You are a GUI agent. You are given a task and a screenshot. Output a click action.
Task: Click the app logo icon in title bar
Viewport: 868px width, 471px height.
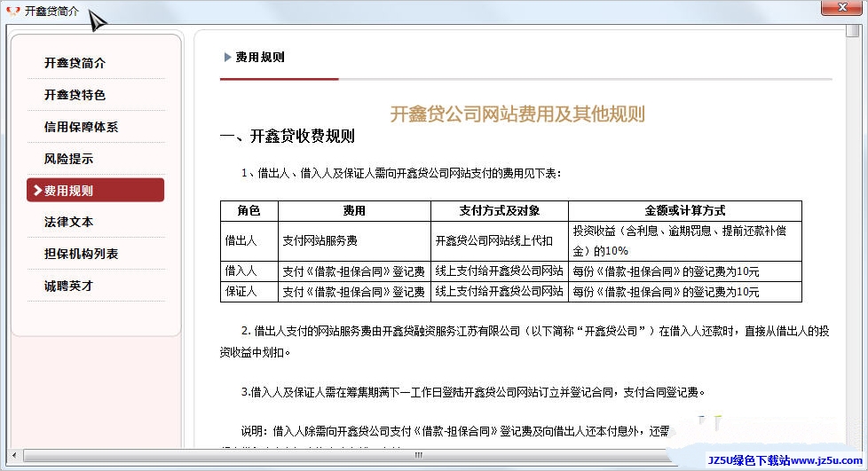[x=13, y=11]
